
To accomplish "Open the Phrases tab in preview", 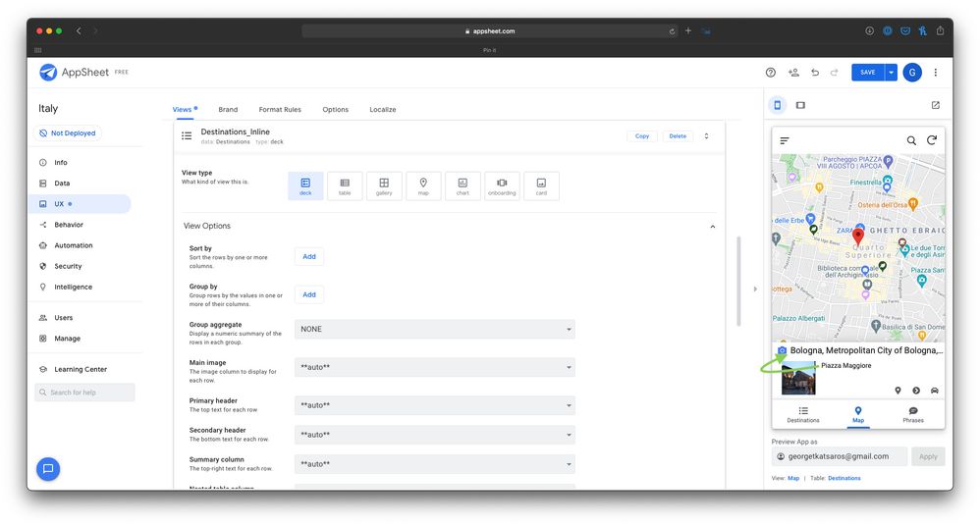I will point(913,415).
